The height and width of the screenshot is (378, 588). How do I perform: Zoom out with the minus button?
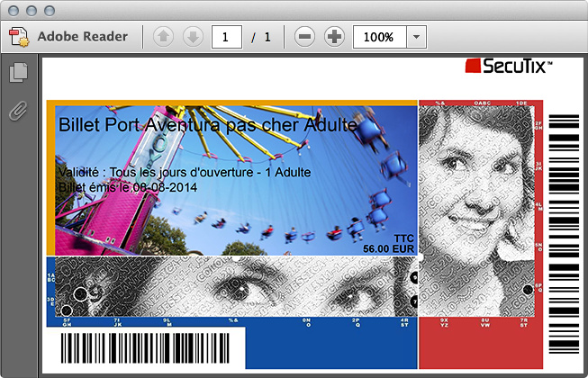pyautogui.click(x=304, y=37)
